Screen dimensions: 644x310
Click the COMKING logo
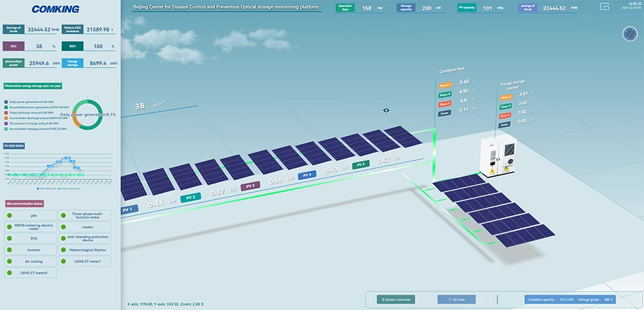55,9
